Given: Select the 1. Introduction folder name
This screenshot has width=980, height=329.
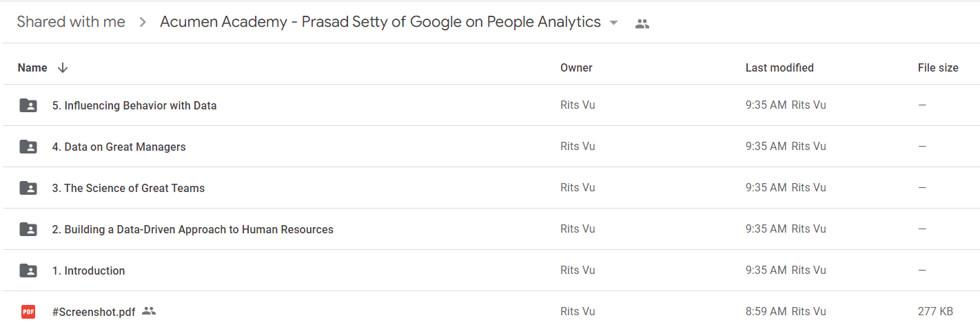Looking at the screenshot, I should (x=89, y=270).
